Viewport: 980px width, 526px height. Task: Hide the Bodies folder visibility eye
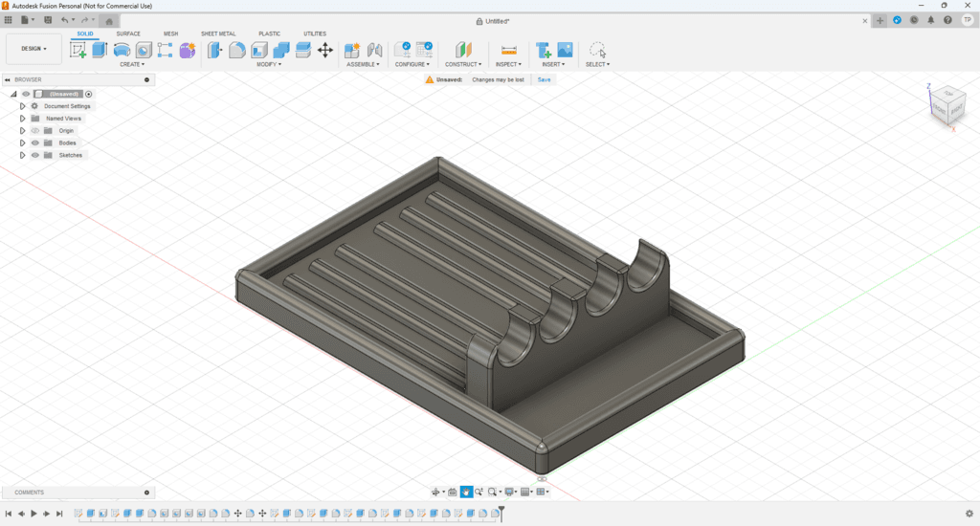[35, 142]
